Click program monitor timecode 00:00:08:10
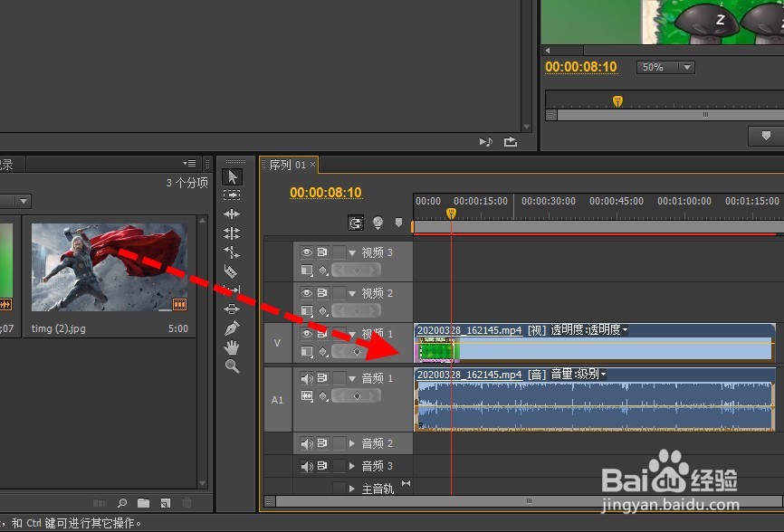Screen dimensions: 784x532 [581, 67]
